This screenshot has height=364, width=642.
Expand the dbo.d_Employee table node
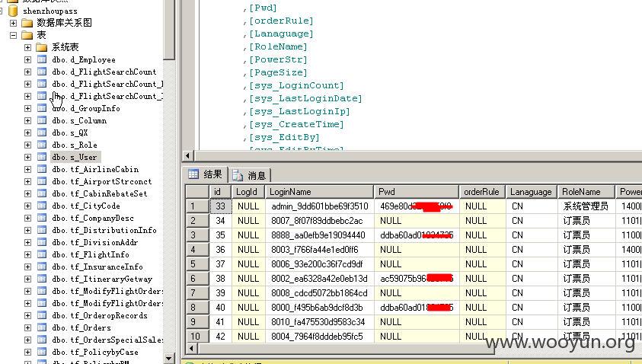(x=27, y=60)
